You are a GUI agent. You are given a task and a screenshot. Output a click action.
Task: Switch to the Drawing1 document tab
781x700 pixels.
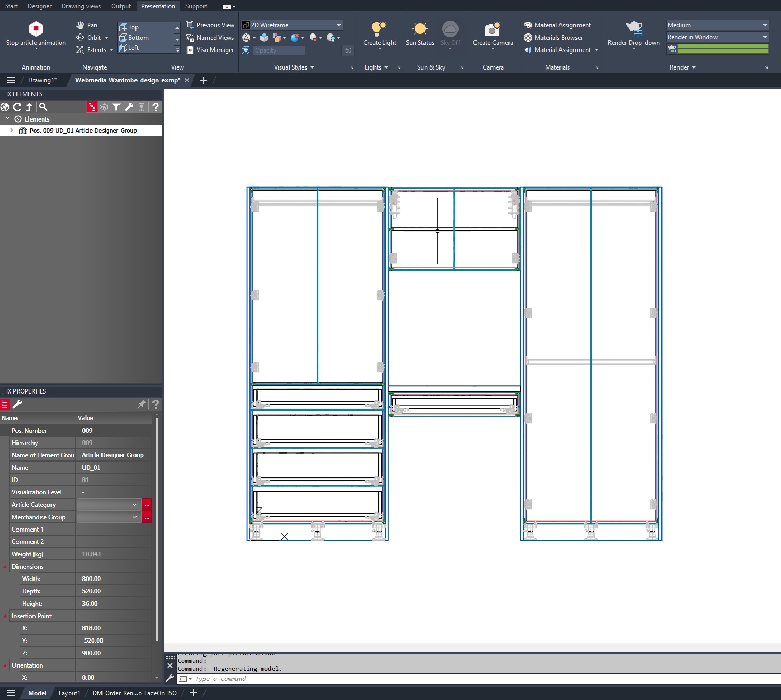42,80
